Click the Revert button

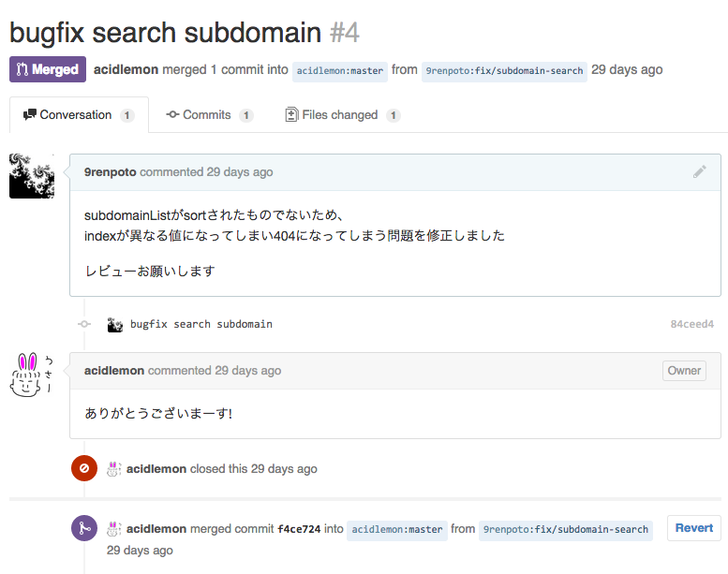pos(694,528)
